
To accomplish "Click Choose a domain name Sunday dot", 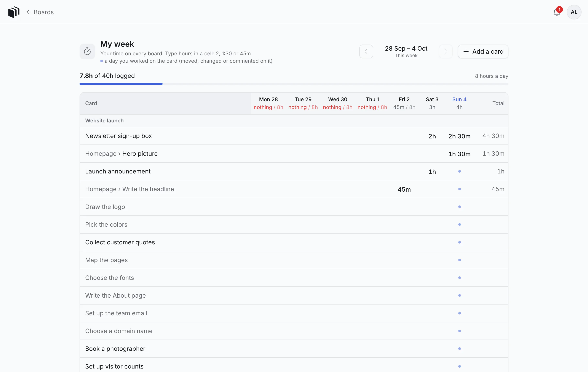I will point(459,331).
